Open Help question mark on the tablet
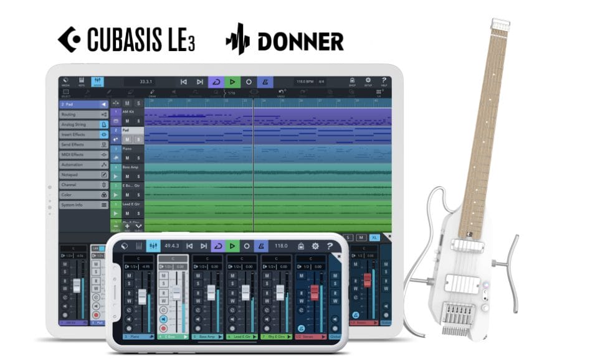 (x=384, y=82)
